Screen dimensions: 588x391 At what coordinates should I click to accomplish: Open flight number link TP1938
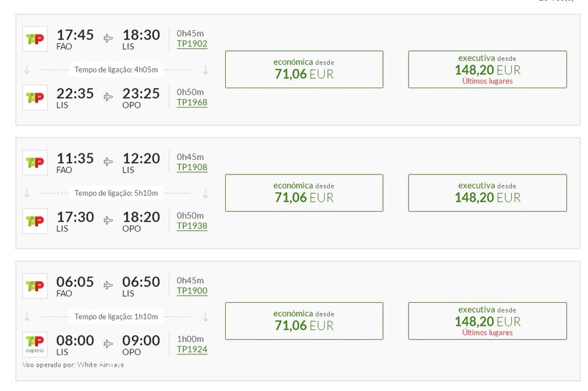[192, 226]
